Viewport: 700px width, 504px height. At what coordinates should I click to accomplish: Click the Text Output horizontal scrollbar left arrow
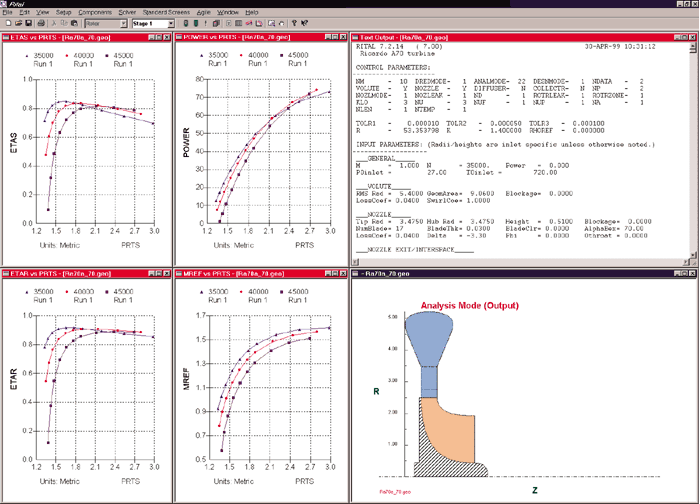click(x=355, y=262)
